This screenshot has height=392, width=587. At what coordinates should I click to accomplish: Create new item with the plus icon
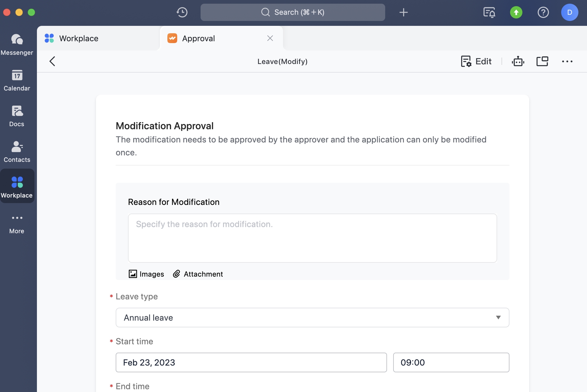click(403, 12)
